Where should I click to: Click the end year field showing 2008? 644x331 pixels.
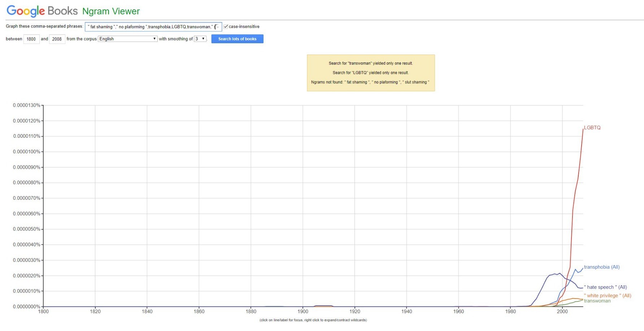(x=57, y=39)
